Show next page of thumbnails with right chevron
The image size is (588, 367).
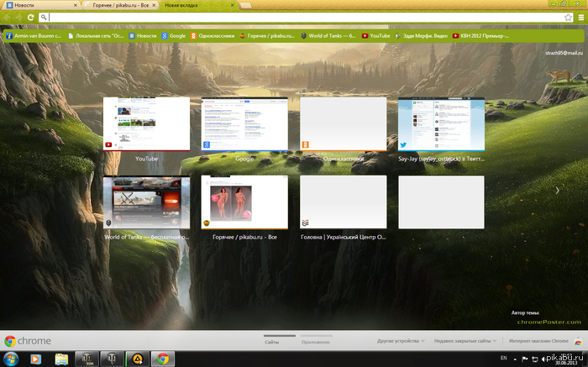pyautogui.click(x=557, y=191)
